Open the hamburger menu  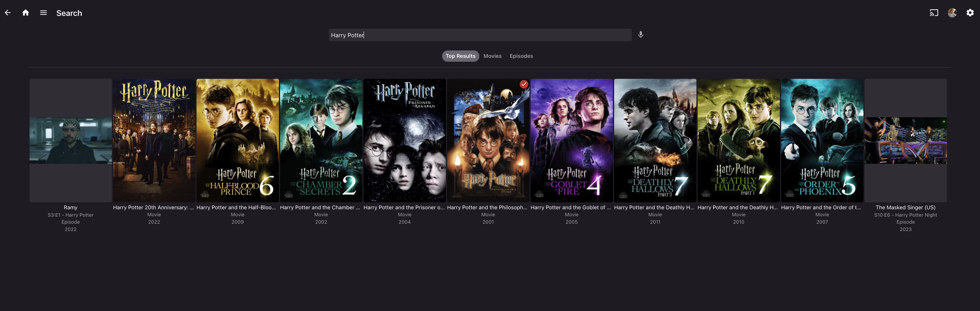(44, 13)
